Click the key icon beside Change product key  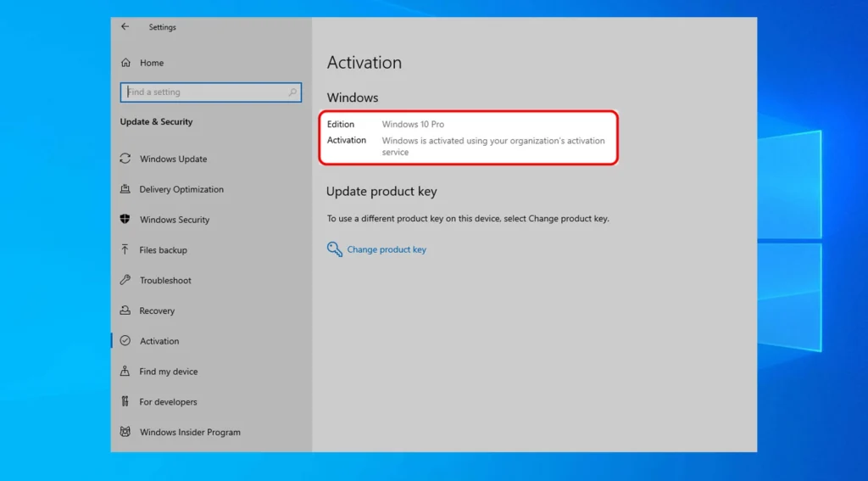334,249
